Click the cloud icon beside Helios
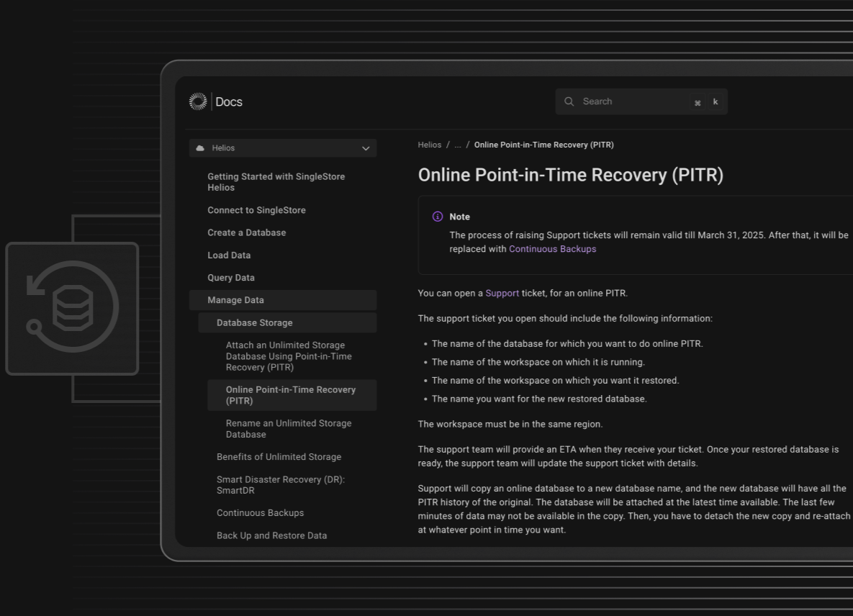The width and height of the screenshot is (853, 616). [200, 148]
